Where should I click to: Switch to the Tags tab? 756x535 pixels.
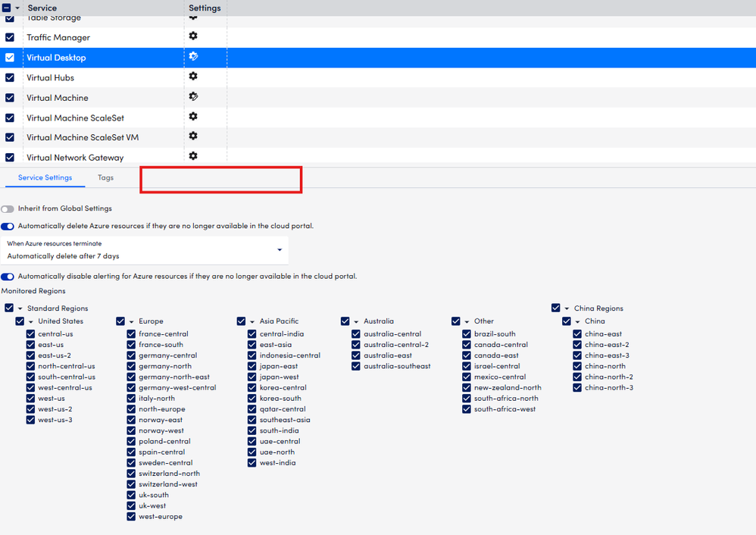pos(105,178)
